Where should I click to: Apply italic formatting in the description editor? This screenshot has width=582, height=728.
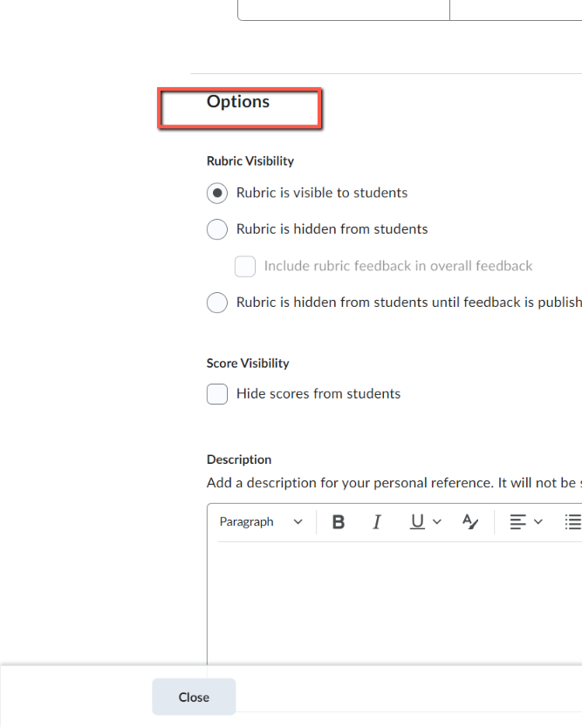376,521
